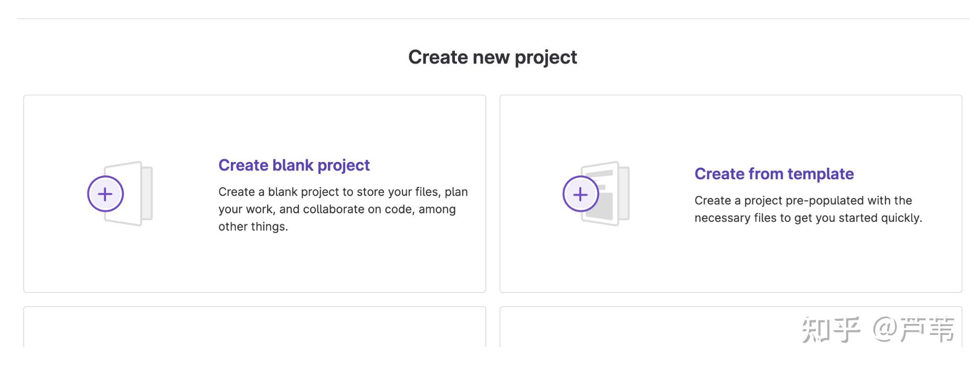Open the Create blank project link
Screen dimensions: 980x369
coord(294,165)
